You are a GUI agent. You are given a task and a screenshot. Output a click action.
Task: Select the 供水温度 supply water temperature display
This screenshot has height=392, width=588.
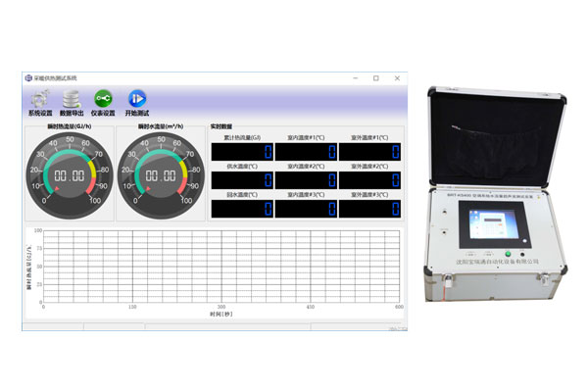click(241, 180)
